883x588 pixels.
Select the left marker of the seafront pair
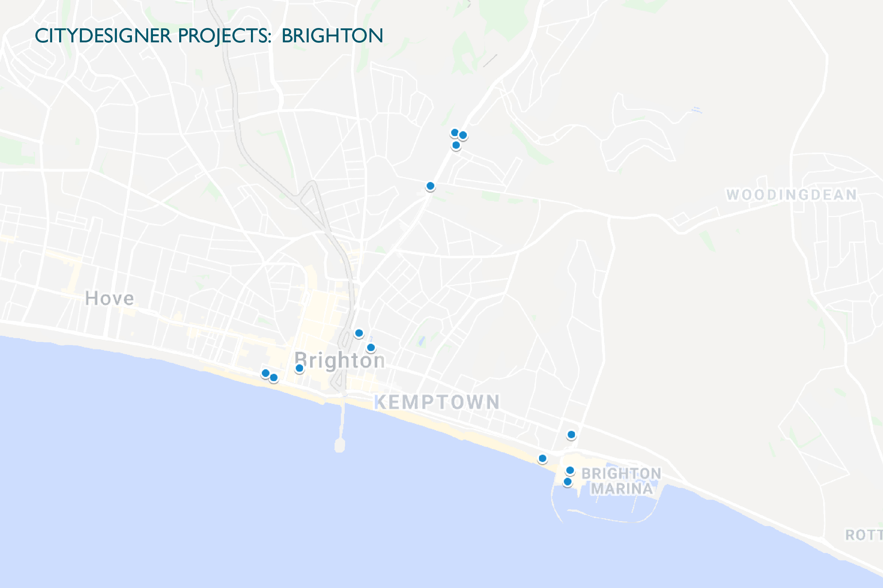point(266,373)
